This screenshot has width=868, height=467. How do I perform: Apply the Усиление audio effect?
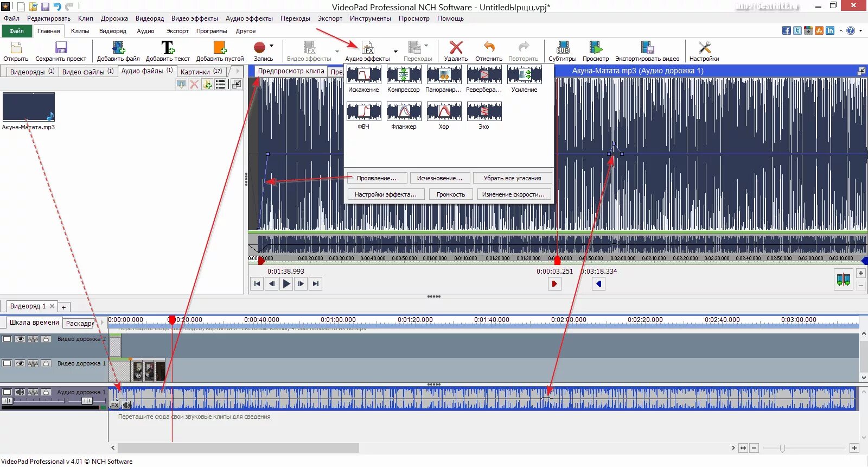pos(524,74)
